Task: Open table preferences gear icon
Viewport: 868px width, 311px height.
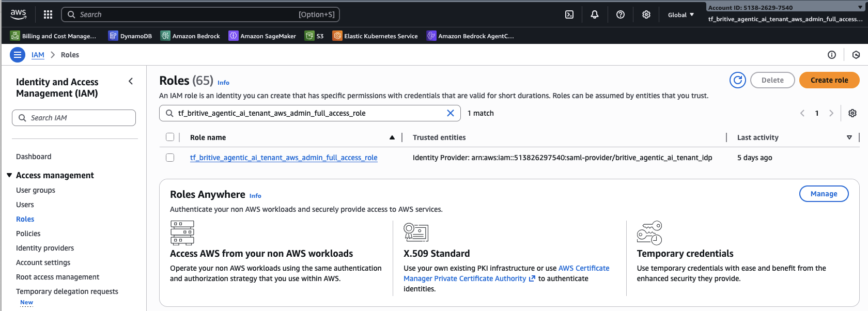Action: click(x=853, y=113)
